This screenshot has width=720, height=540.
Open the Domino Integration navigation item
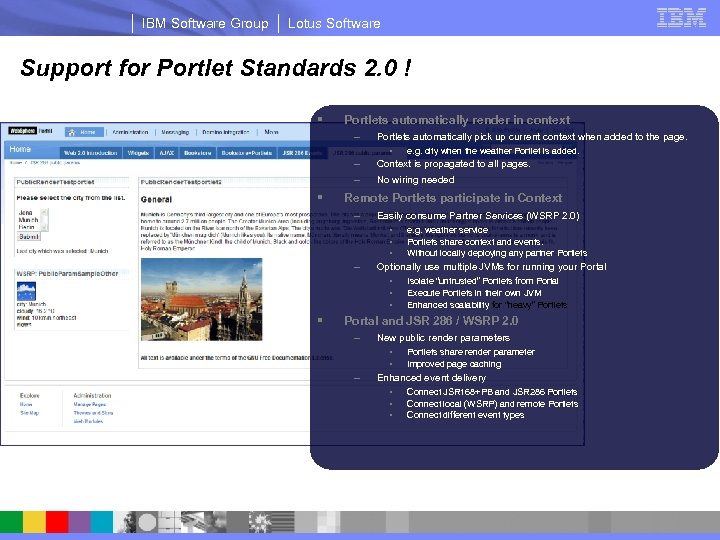[x=225, y=132]
